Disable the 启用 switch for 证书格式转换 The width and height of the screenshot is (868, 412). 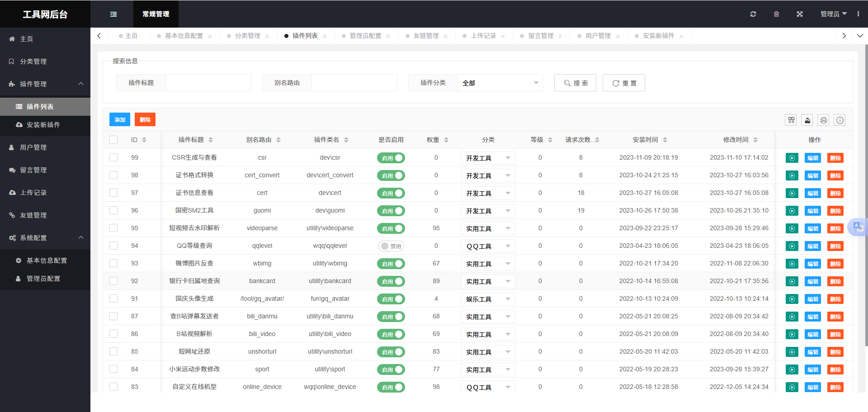click(391, 175)
